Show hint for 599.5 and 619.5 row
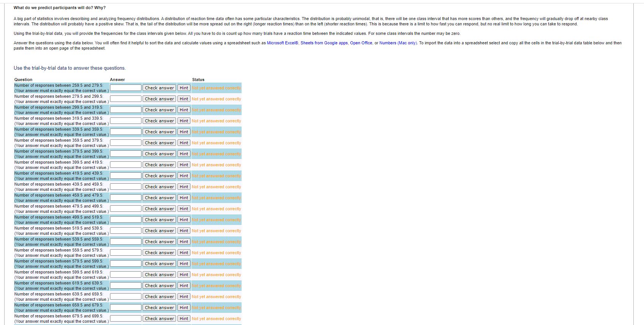The image size is (644, 325). [184, 275]
